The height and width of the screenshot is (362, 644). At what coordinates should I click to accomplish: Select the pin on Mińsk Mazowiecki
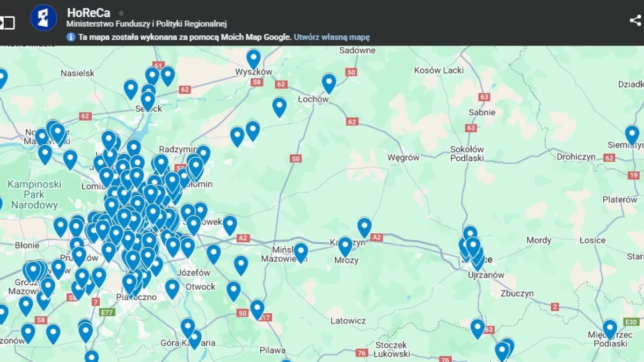click(301, 252)
